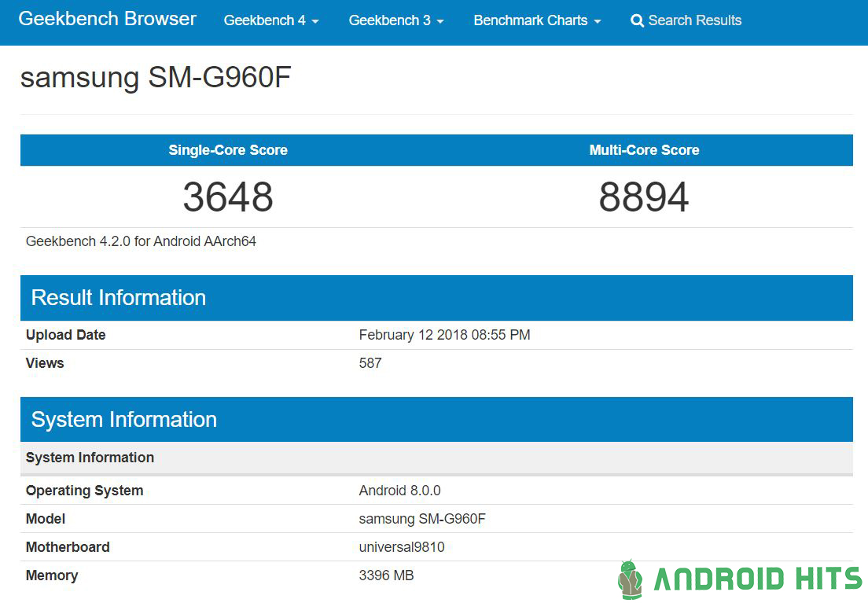Select the memory value 3396 MB
The width and height of the screenshot is (868, 603).
tap(386, 575)
